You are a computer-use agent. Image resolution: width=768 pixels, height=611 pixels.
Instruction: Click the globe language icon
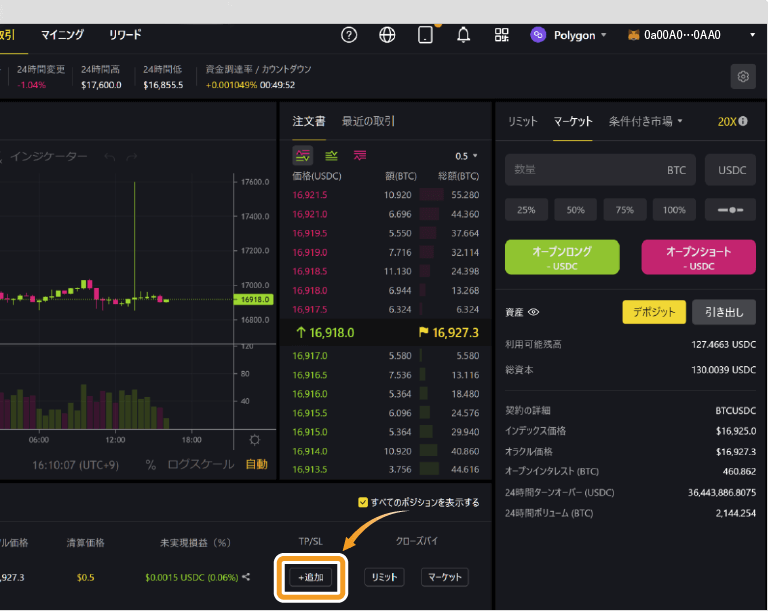coord(387,35)
